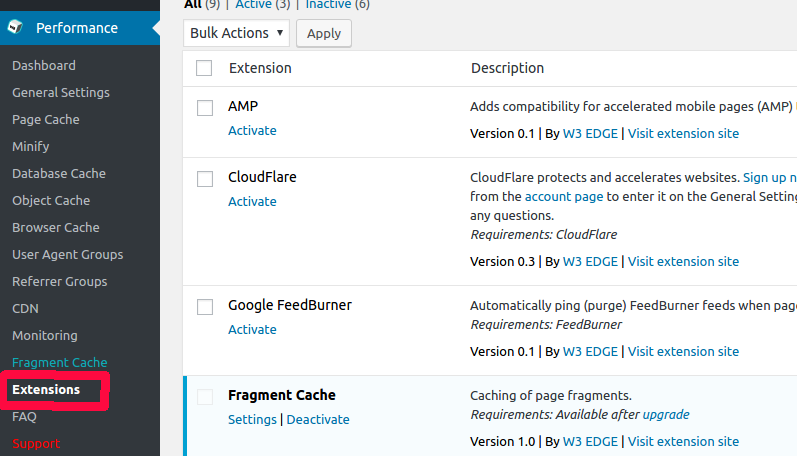Open Referrer Groups page

(x=59, y=281)
